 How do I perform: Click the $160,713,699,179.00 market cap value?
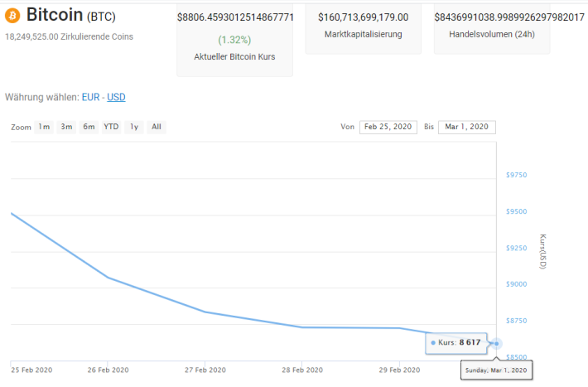[x=364, y=17]
